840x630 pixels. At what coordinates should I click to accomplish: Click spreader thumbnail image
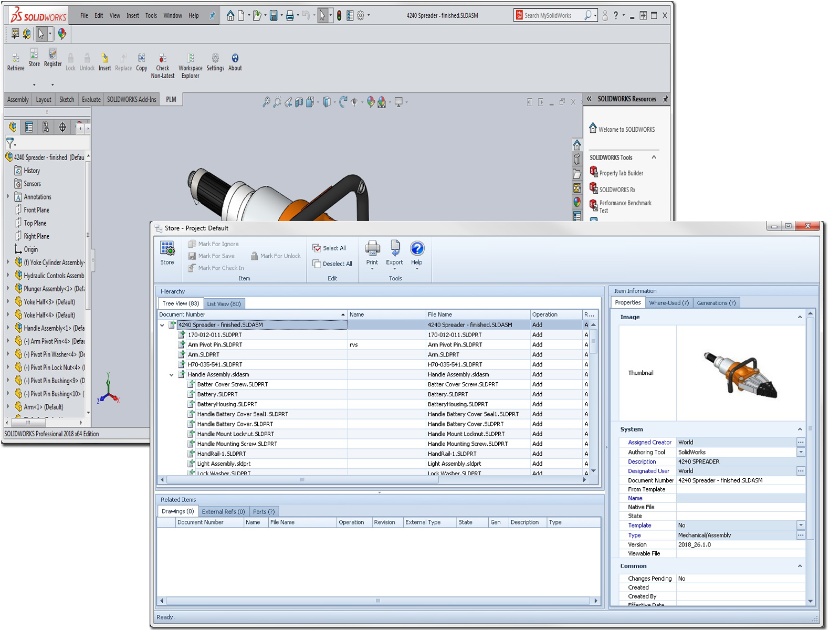[x=740, y=374]
